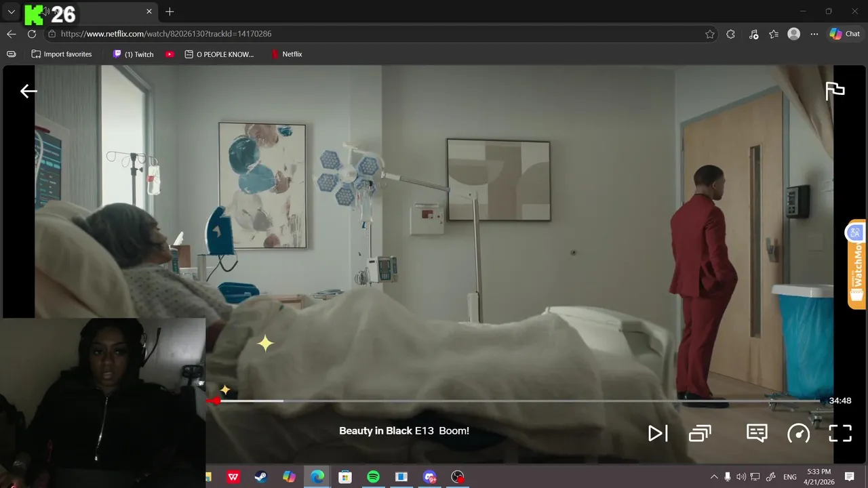Open playback speed control

click(798, 433)
